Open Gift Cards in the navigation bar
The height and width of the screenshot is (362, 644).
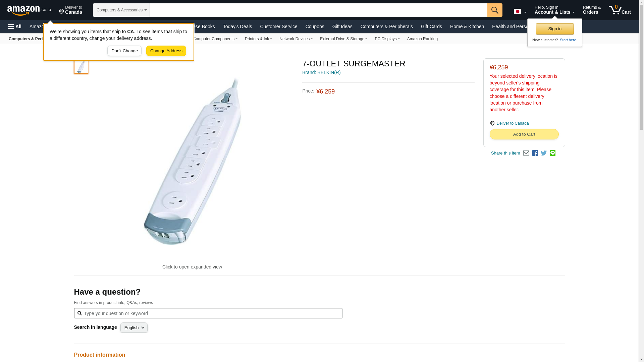pyautogui.click(x=431, y=26)
